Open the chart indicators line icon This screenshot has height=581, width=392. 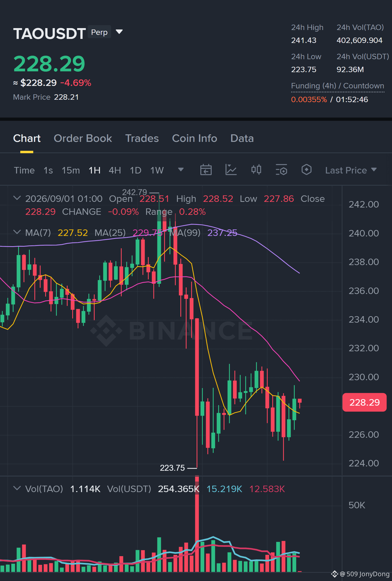coord(231,170)
